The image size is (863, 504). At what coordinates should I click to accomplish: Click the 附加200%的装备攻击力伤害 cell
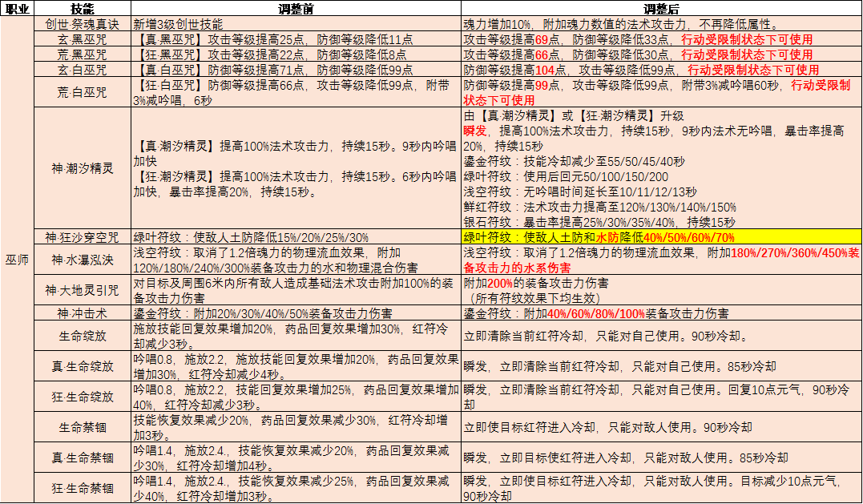click(x=662, y=290)
